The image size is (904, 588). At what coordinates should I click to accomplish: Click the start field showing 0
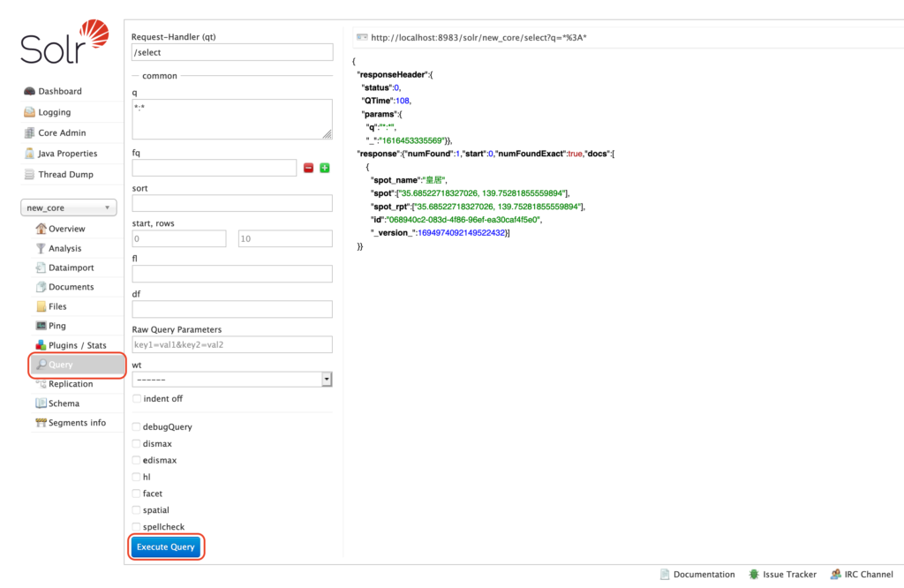point(178,238)
